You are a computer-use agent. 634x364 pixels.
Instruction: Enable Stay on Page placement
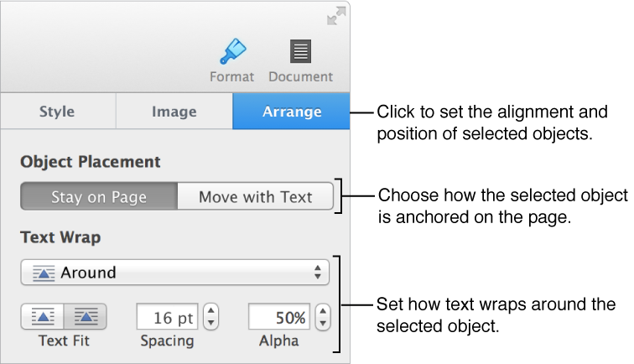tap(99, 196)
